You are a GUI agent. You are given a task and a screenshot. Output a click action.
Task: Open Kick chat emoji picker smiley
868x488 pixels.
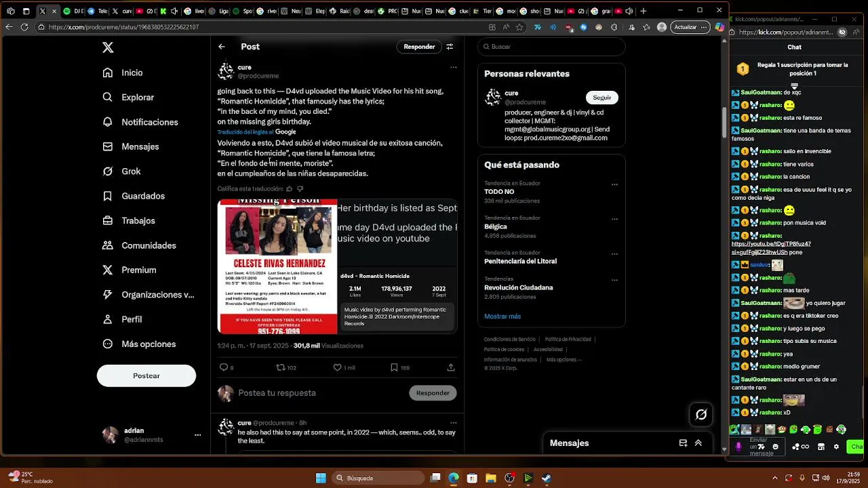tap(776, 447)
